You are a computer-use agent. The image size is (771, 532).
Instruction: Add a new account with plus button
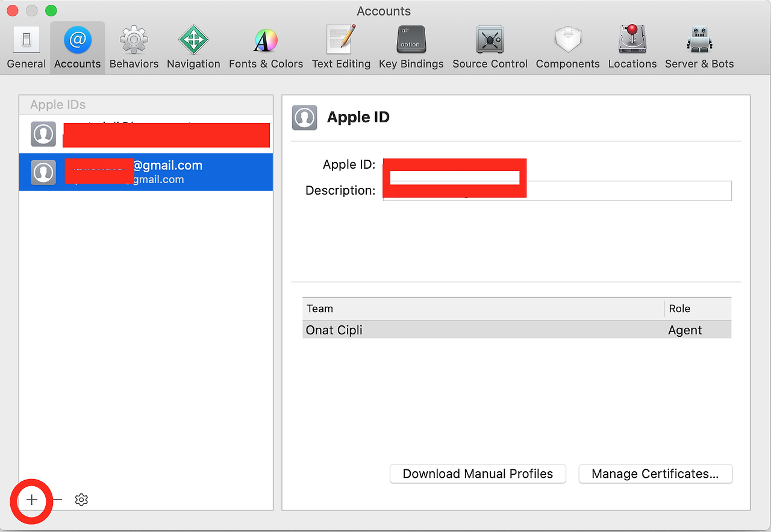point(32,499)
